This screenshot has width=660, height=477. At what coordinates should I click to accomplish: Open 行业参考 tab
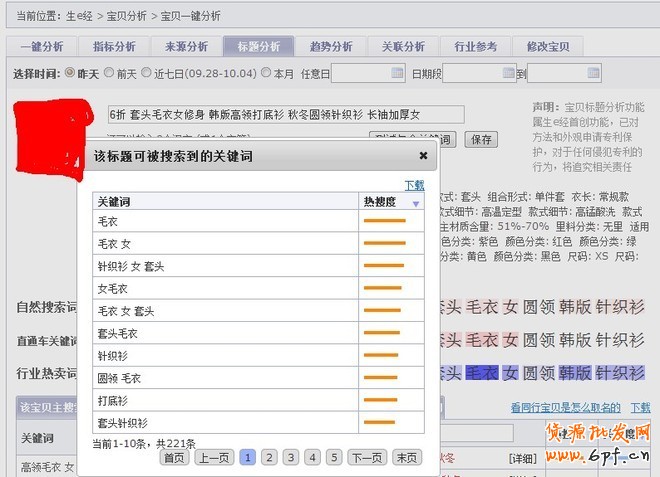coord(476,46)
